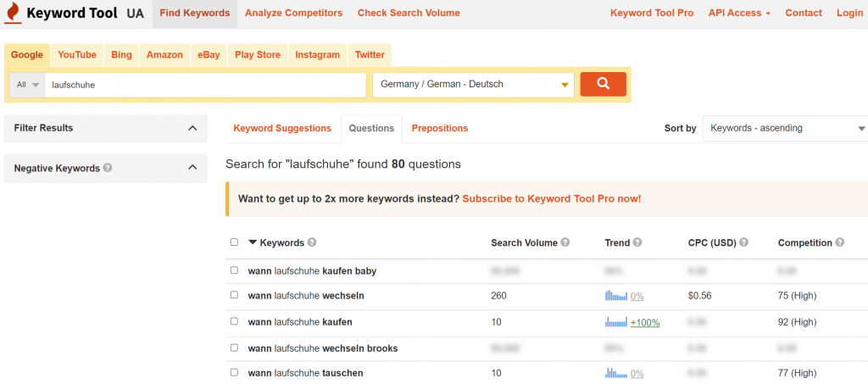Click help icon beside Trend header
868x384 pixels.
[x=637, y=242]
